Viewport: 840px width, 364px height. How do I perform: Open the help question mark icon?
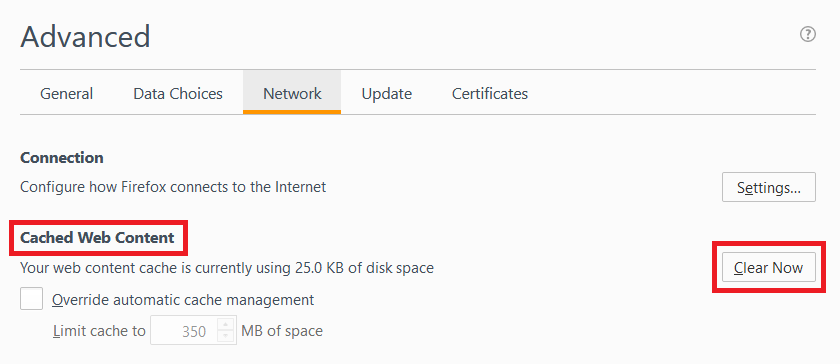[807, 35]
